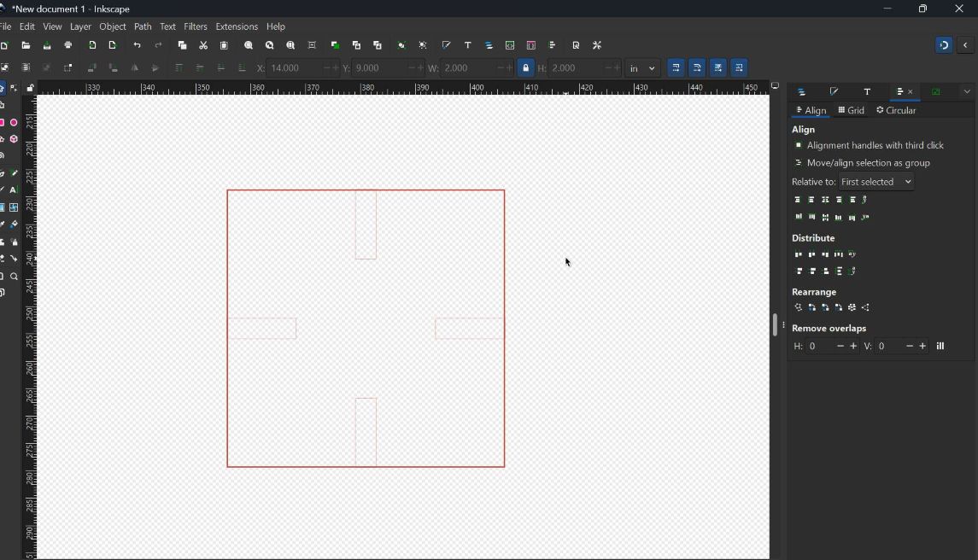Open the File menu
This screenshot has width=978, height=560.
click(6, 26)
